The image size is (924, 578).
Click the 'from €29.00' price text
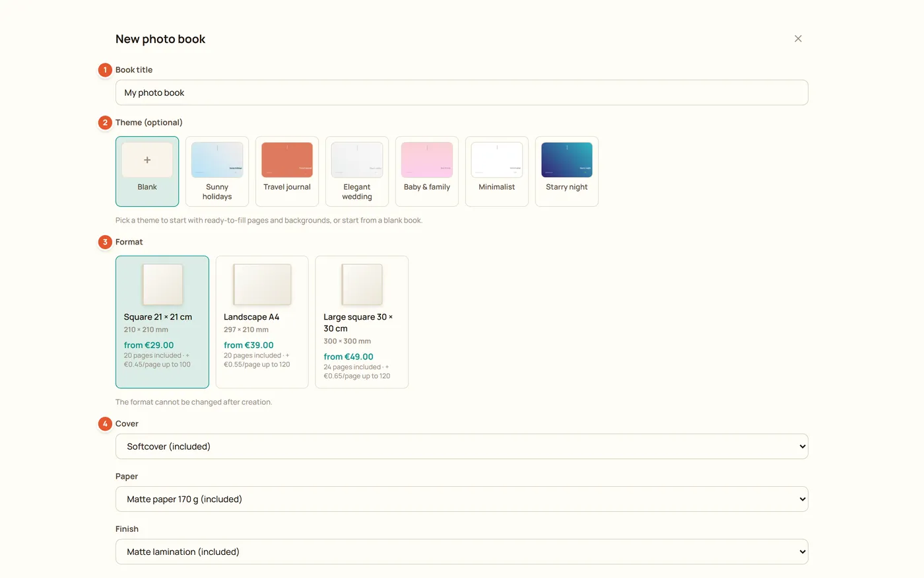(148, 345)
